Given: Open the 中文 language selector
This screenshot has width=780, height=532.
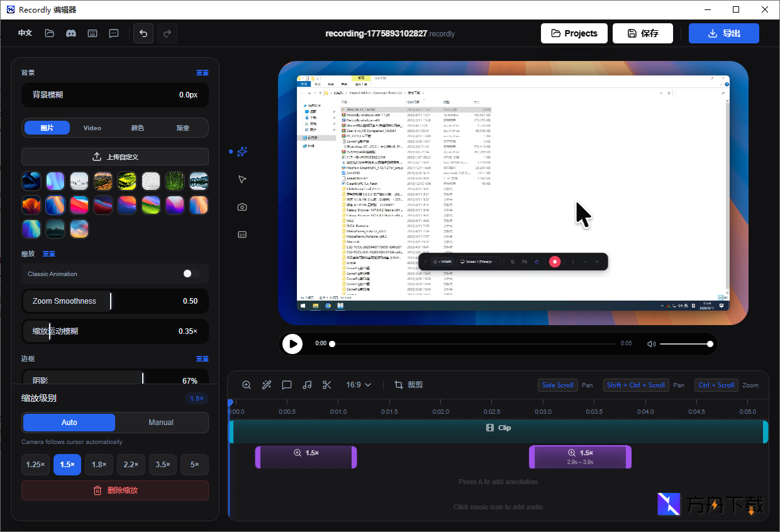Looking at the screenshot, I should coord(25,33).
